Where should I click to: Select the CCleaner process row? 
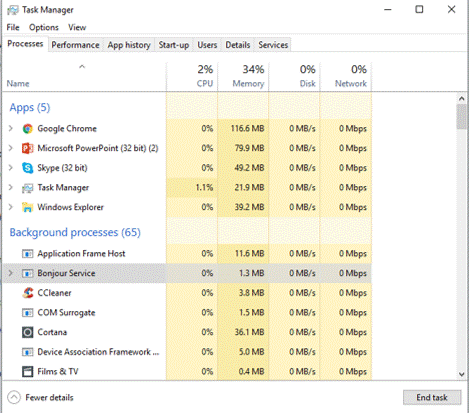[187, 293]
